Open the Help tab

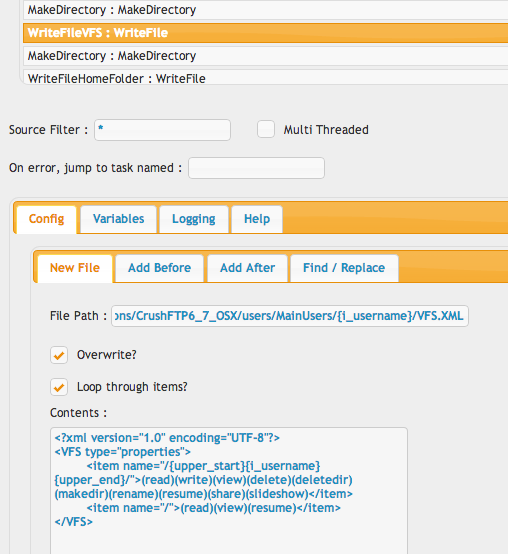tap(257, 219)
